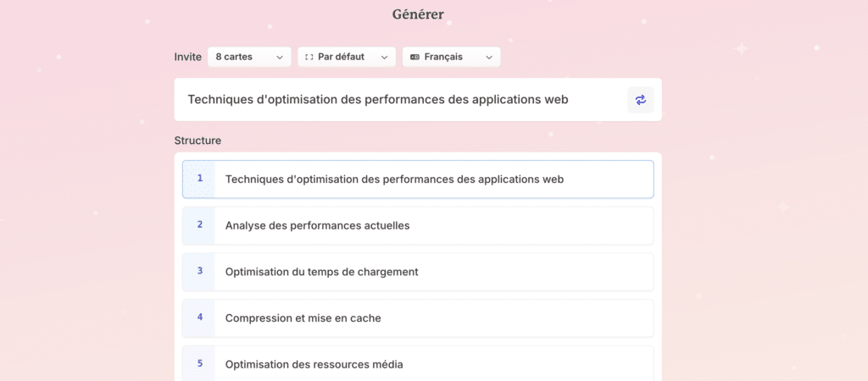The width and height of the screenshot is (868, 381).
Task: Select card number 5 handle
Action: coord(199,364)
